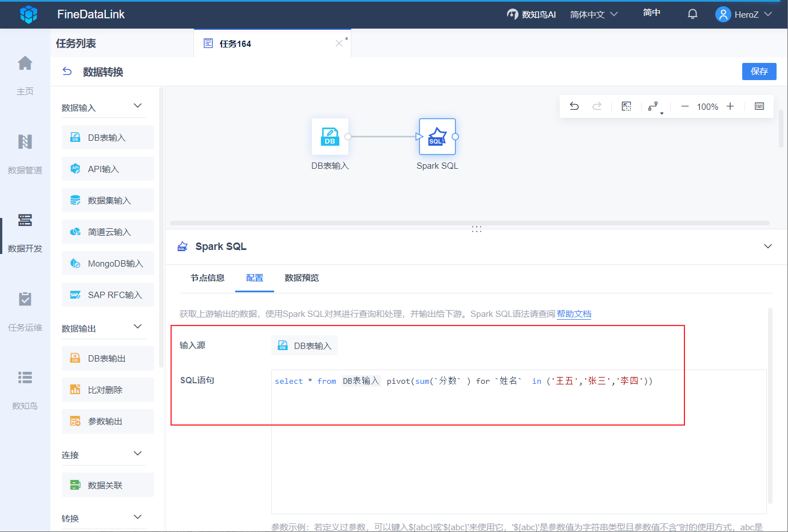Collapse the 转换 category
The width and height of the screenshot is (788, 532).
coord(137,517)
